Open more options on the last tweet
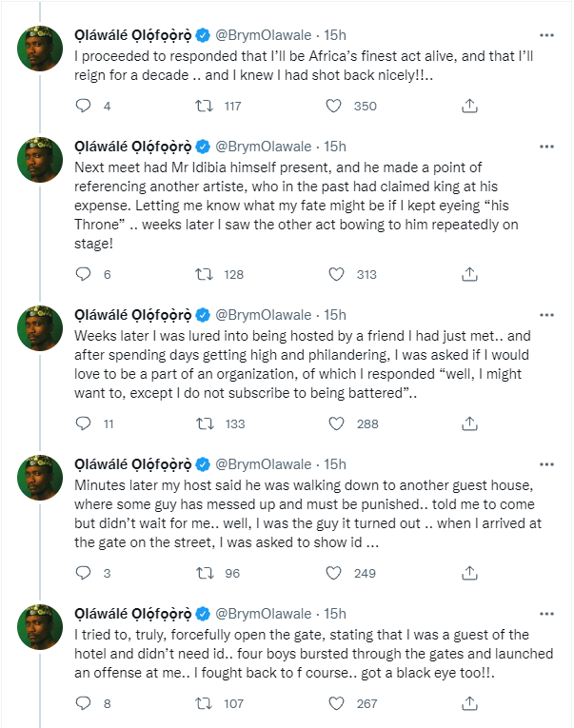Viewport: 574px width, 728px height. (x=546, y=614)
